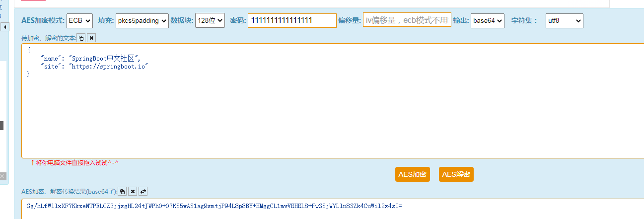Open the base64 output format dropdown

pos(488,20)
